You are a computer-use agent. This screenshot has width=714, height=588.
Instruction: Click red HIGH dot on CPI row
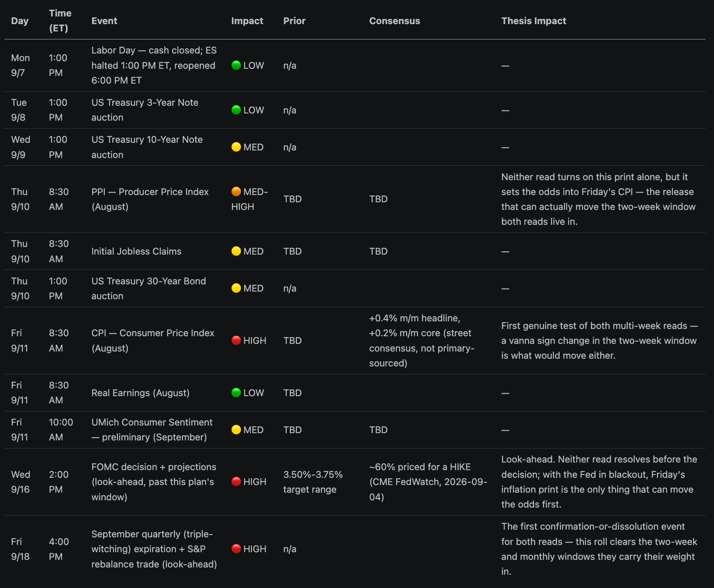click(x=236, y=340)
